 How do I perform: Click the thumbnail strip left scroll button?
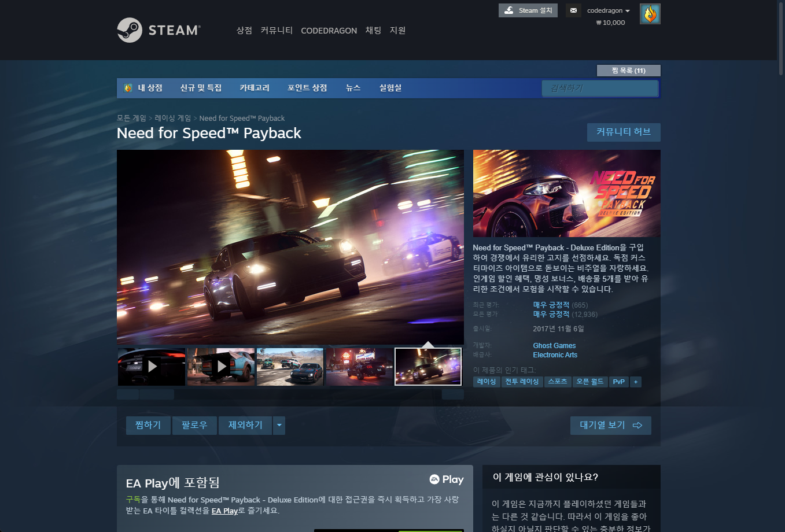[x=128, y=394]
